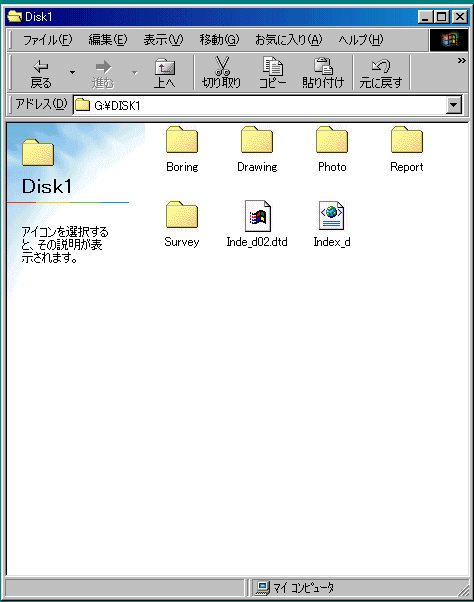The width and height of the screenshot is (474, 602).
Task: Click the アドレス(D) label
Action: pos(41,104)
